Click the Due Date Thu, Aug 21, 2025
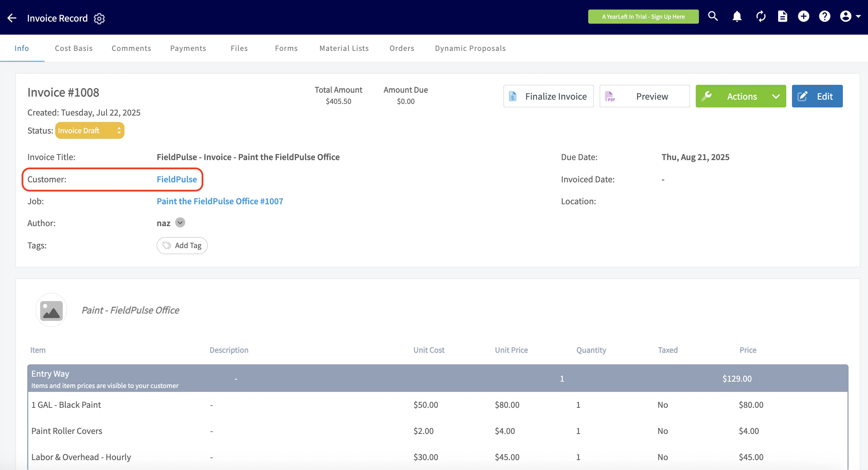868x470 pixels. point(695,157)
